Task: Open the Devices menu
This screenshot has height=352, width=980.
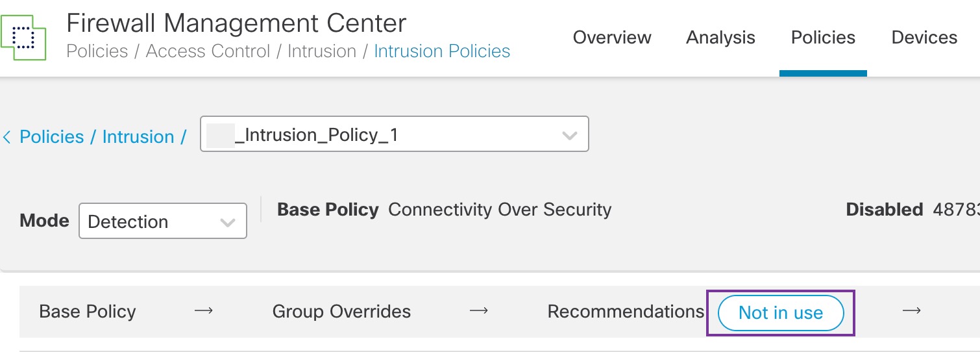Action: tap(924, 38)
